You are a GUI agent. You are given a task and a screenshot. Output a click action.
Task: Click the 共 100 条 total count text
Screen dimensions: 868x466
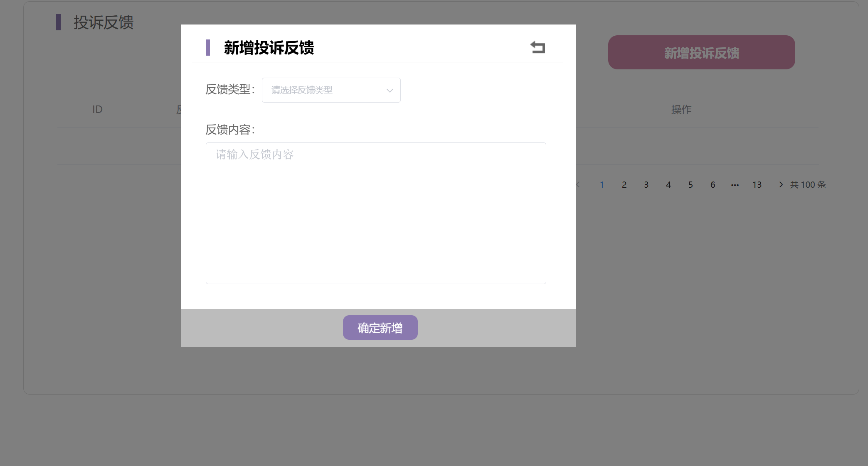pyautogui.click(x=808, y=184)
